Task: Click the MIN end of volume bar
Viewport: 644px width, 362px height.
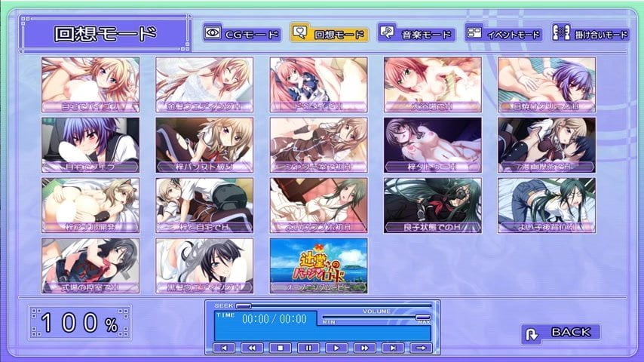Action: (x=328, y=322)
